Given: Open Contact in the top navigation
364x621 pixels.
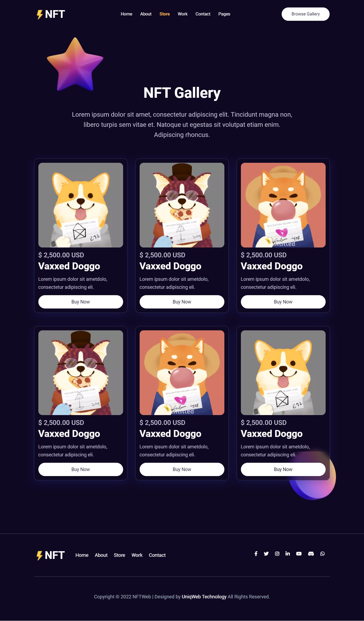Looking at the screenshot, I should (203, 14).
